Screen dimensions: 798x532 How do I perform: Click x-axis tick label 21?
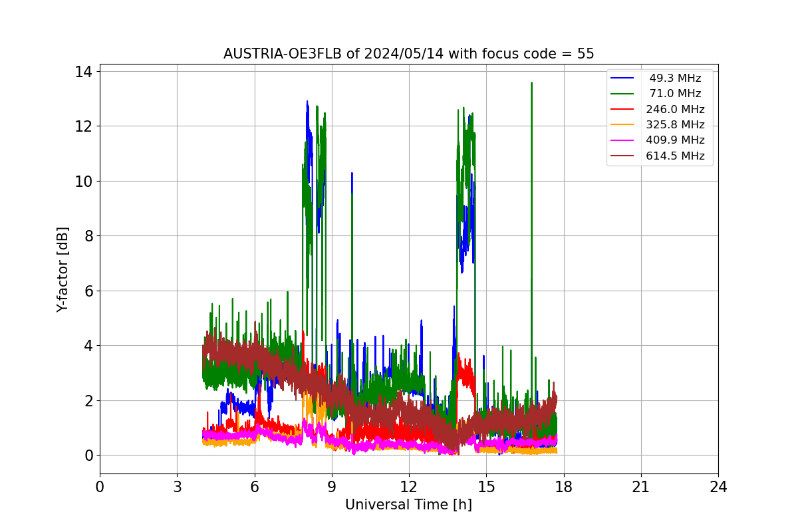click(641, 487)
